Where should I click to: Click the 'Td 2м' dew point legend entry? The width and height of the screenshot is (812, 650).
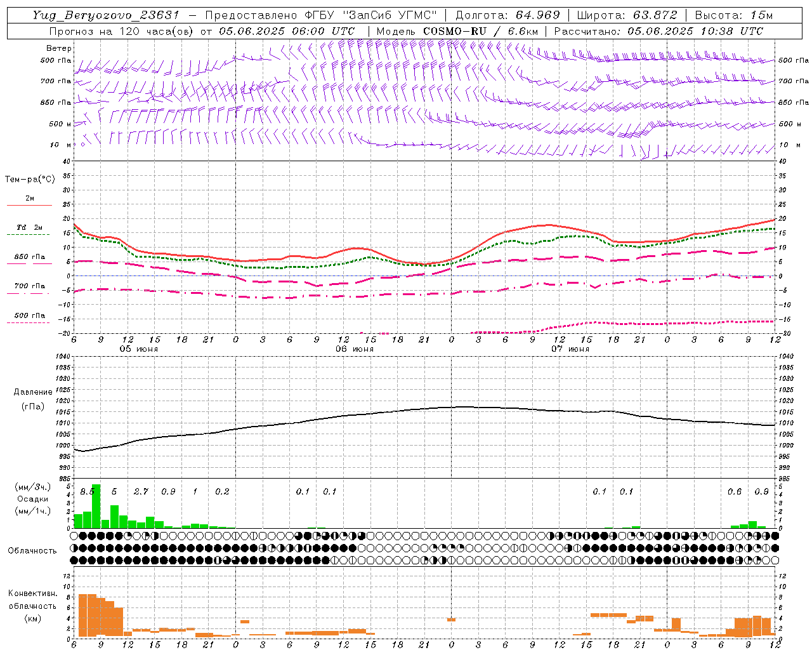pos(30,227)
